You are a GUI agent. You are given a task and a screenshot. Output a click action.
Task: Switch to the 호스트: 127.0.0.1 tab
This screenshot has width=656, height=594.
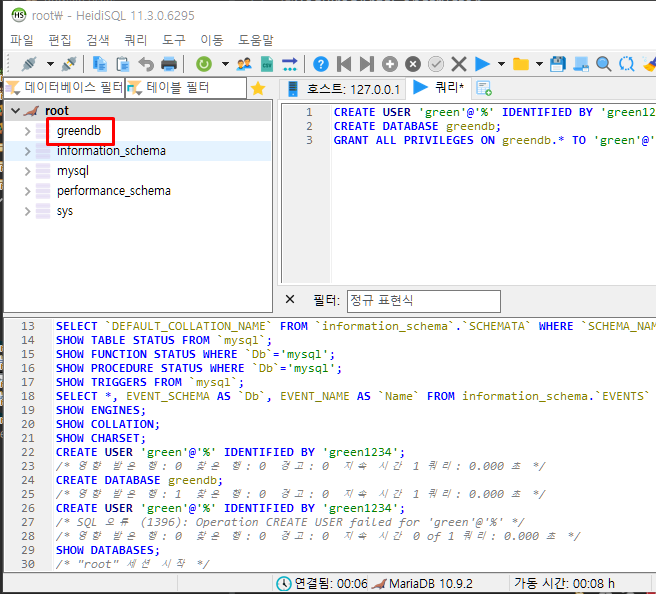point(343,89)
